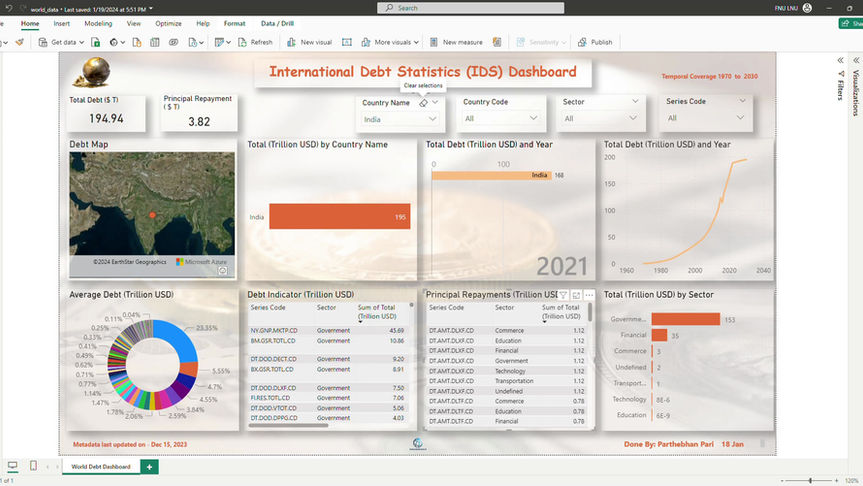Click the Share button
Screen dimensions: 863x486
tap(851, 23)
